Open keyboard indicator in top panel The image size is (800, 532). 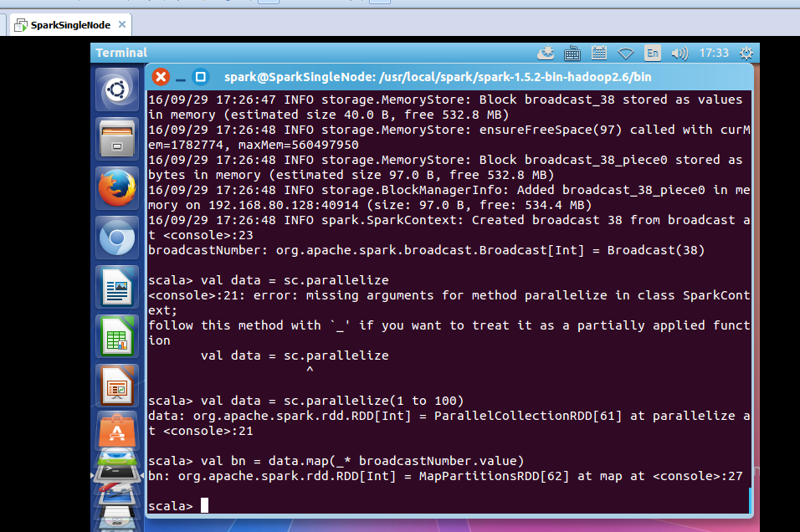[572, 53]
